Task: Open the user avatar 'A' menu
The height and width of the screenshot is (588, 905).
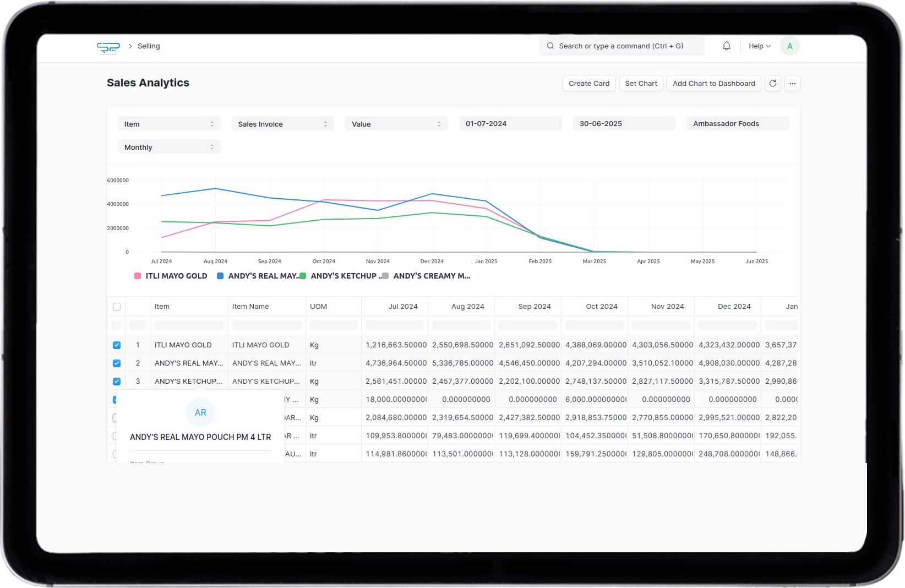Action: [790, 46]
